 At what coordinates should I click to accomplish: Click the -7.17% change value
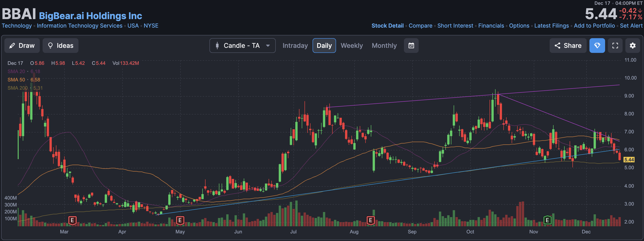pyautogui.click(x=631, y=17)
